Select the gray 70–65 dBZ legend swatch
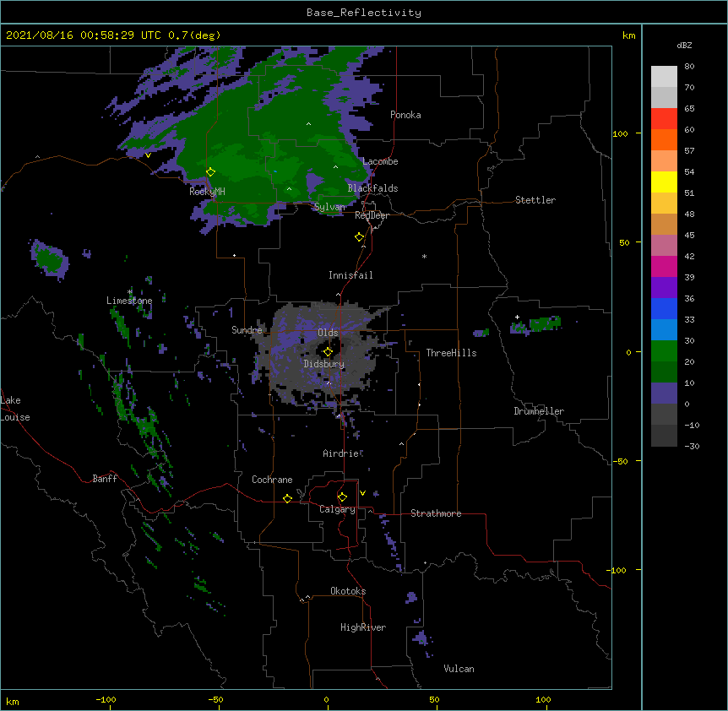Viewport: 728px width, 711px height. [x=664, y=97]
